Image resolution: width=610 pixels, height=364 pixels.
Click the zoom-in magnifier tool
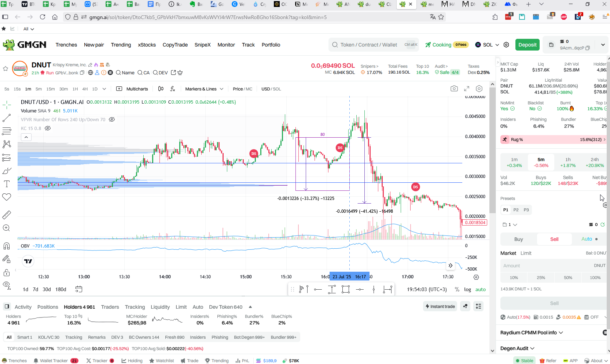pos(7,228)
